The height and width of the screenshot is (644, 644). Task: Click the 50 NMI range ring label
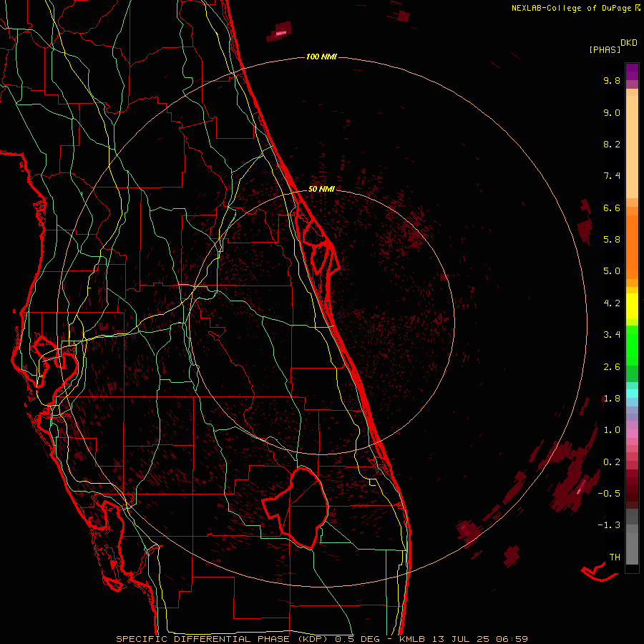point(321,189)
